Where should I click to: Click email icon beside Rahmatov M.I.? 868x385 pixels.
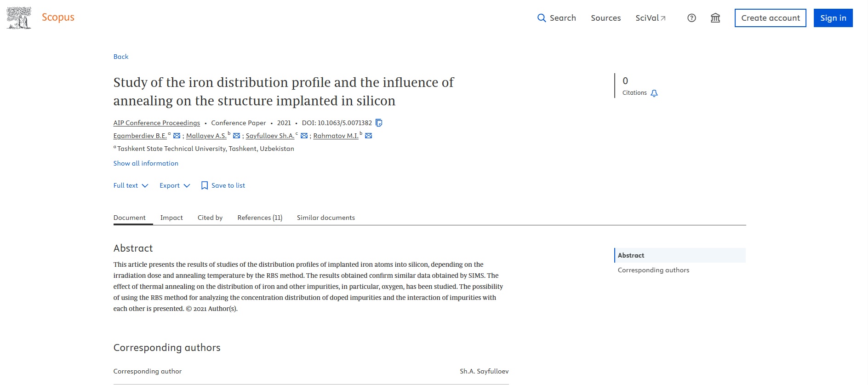coord(368,136)
